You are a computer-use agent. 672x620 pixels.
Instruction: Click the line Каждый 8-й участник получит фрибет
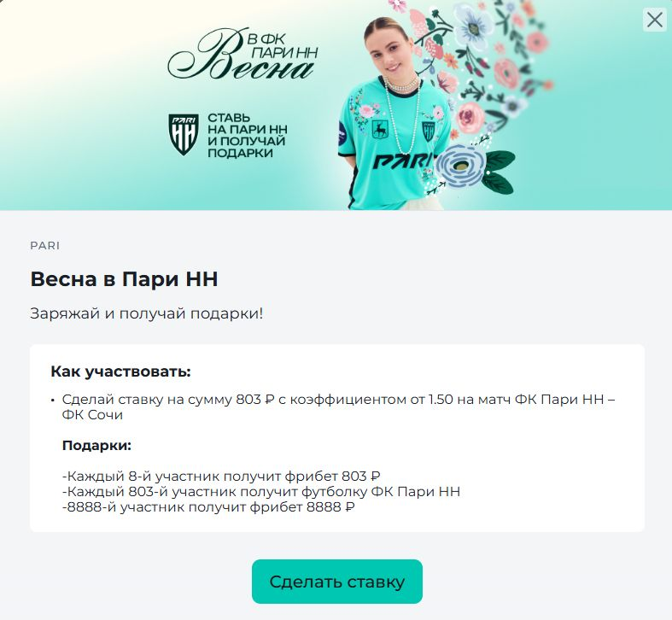pos(221,476)
